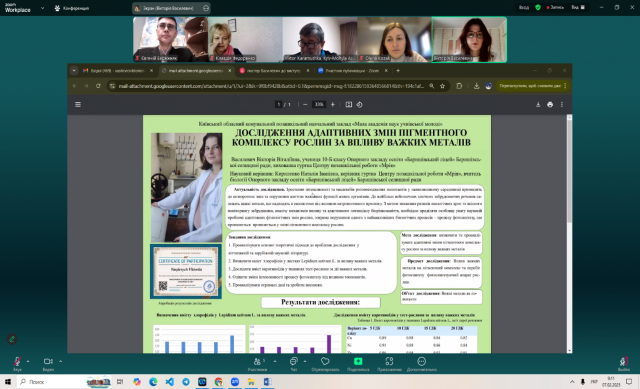
Task: Open Microsoft Edge from the taskbar
Action: [153, 382]
